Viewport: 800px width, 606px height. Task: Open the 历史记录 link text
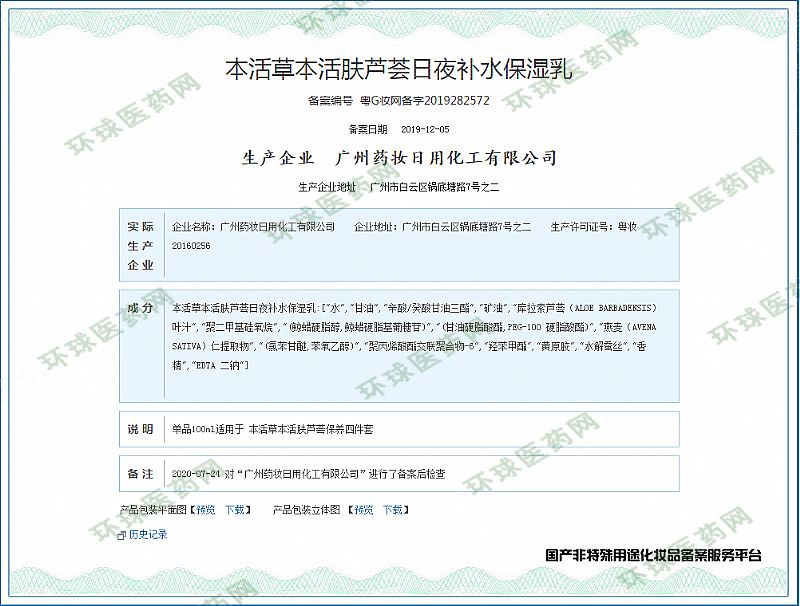point(148,535)
